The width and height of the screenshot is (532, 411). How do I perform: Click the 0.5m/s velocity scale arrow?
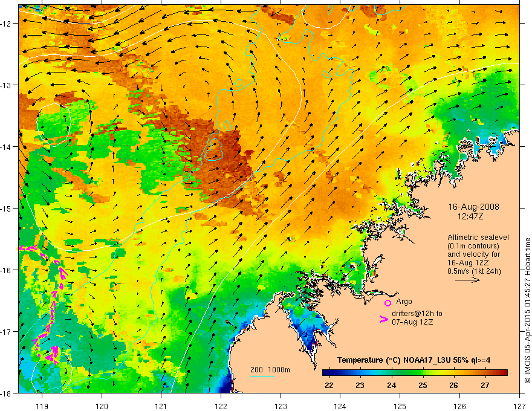pyautogui.click(x=467, y=280)
